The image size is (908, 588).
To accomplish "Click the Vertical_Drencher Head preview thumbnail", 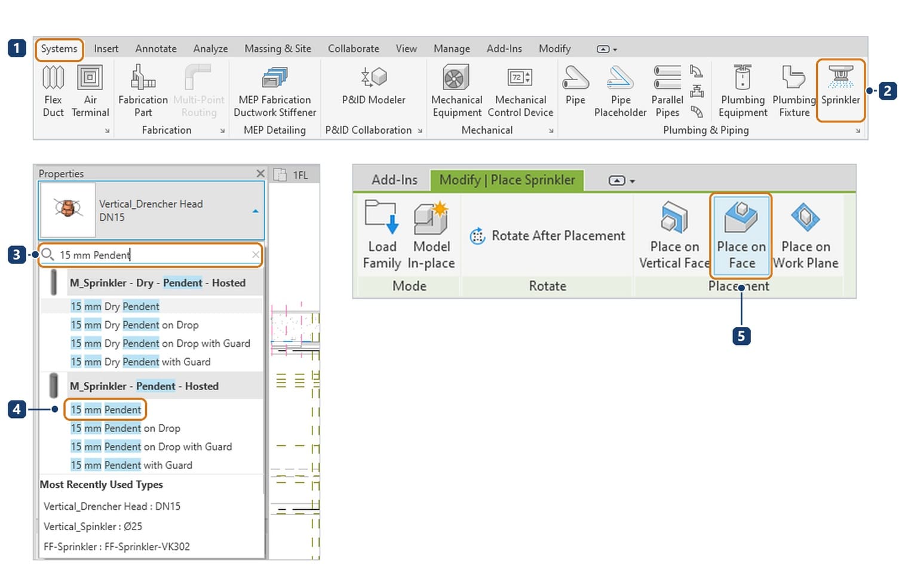I will 68,210.
